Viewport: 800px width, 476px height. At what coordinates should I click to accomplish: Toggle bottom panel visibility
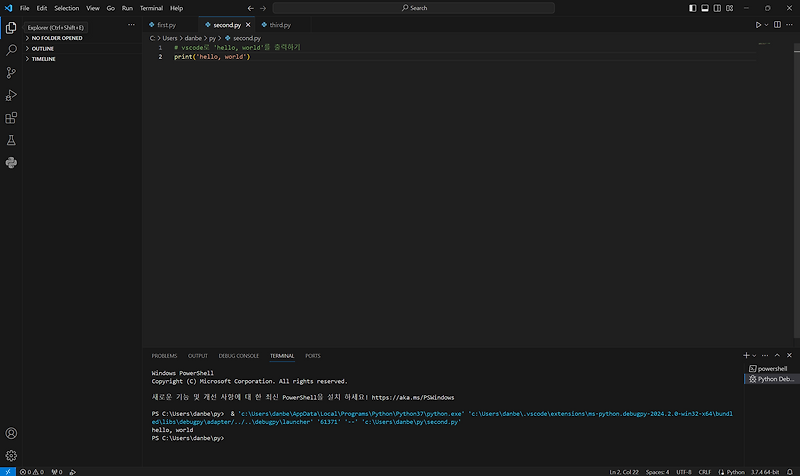click(705, 8)
